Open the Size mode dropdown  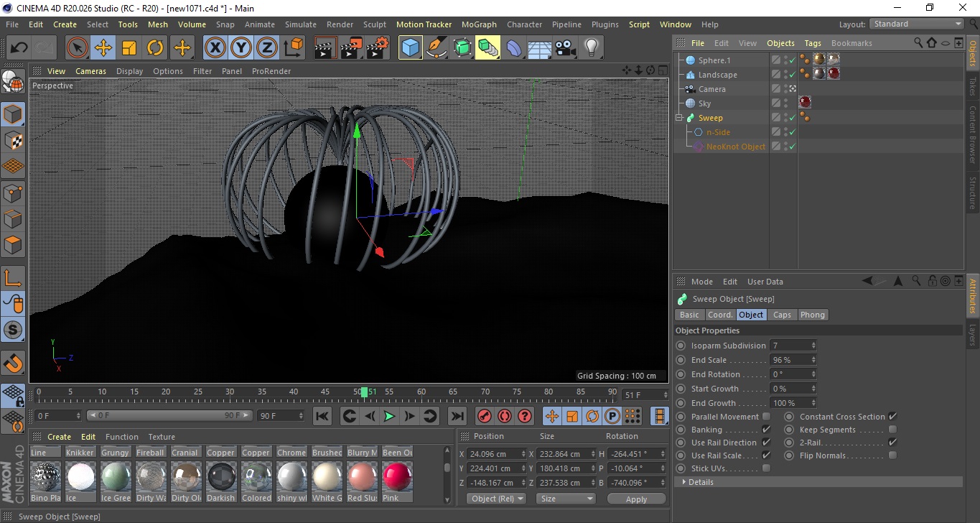pyautogui.click(x=566, y=499)
